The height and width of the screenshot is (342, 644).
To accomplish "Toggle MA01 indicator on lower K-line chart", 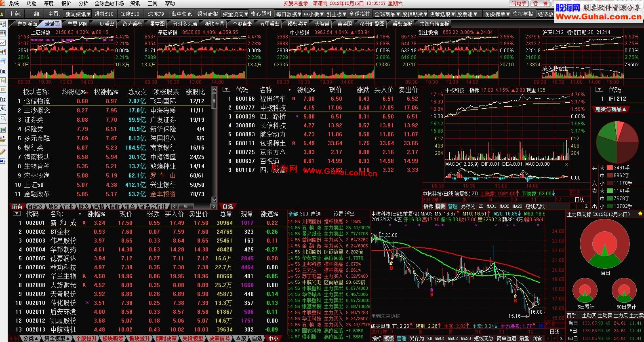I will (440, 338).
